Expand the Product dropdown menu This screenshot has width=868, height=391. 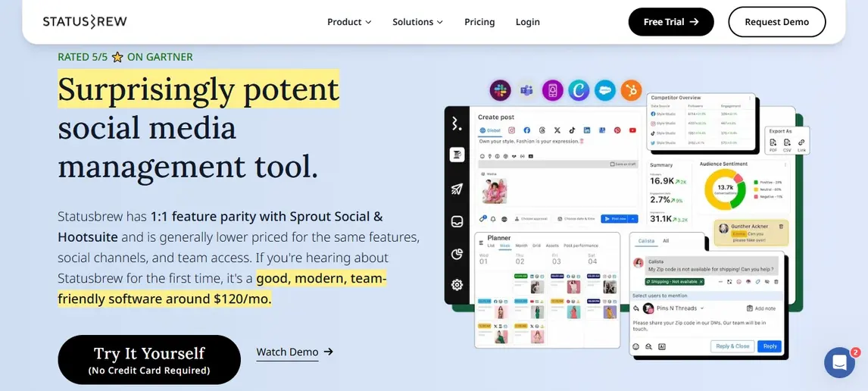click(349, 22)
